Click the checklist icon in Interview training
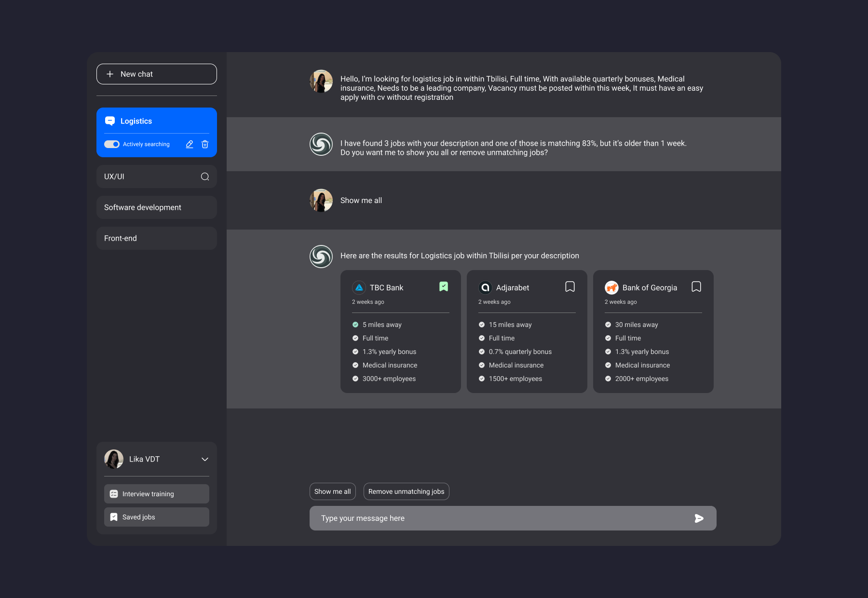This screenshot has height=598, width=868. point(114,494)
